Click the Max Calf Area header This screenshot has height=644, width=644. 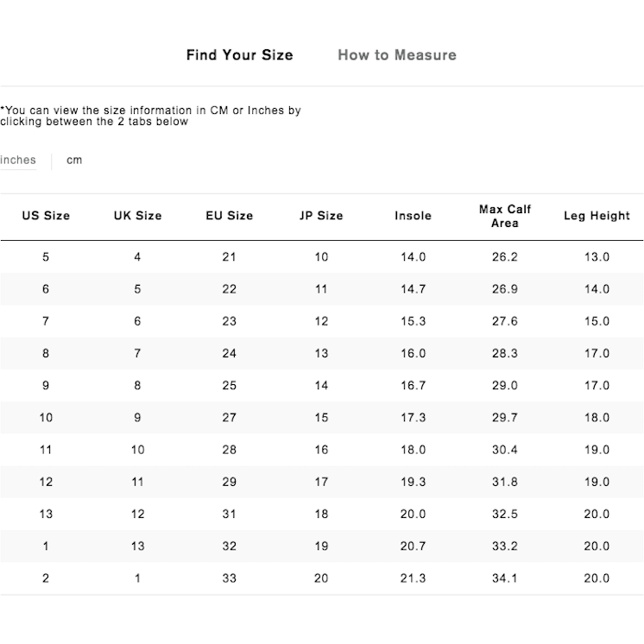(505, 216)
